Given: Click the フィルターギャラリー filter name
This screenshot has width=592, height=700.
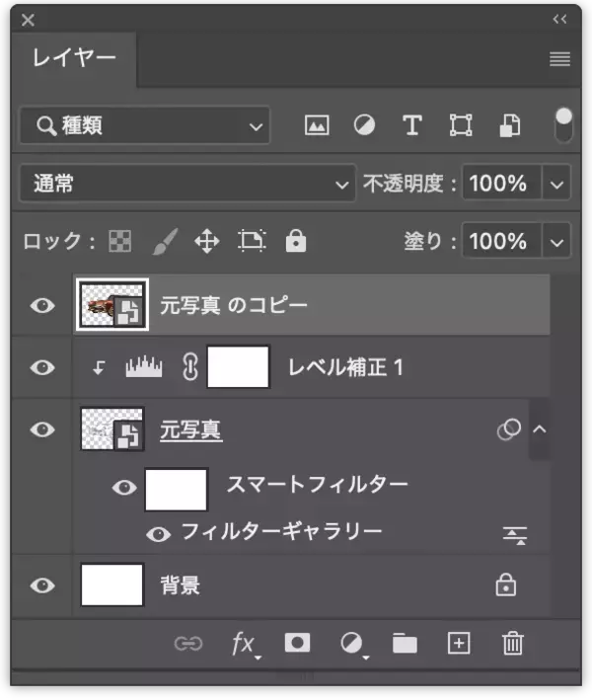Looking at the screenshot, I should pos(281,531).
